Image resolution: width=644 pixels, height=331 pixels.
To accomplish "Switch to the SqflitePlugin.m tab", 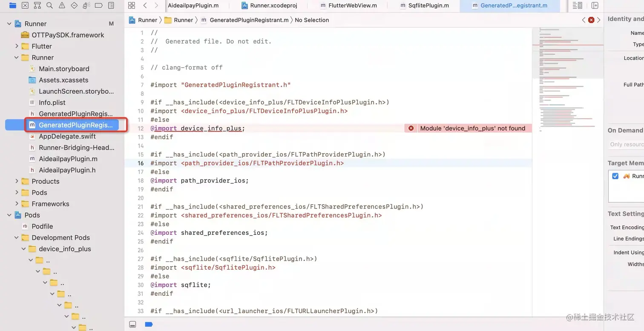I will (425, 6).
